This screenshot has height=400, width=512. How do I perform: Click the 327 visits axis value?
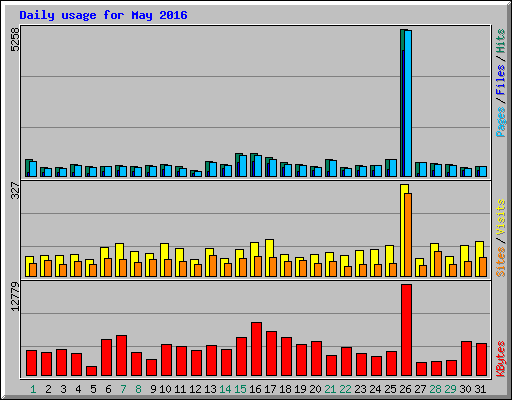pyautogui.click(x=15, y=190)
